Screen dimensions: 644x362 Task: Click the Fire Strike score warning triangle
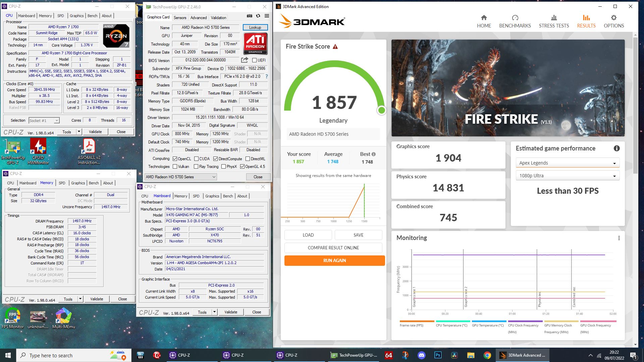coord(335,47)
